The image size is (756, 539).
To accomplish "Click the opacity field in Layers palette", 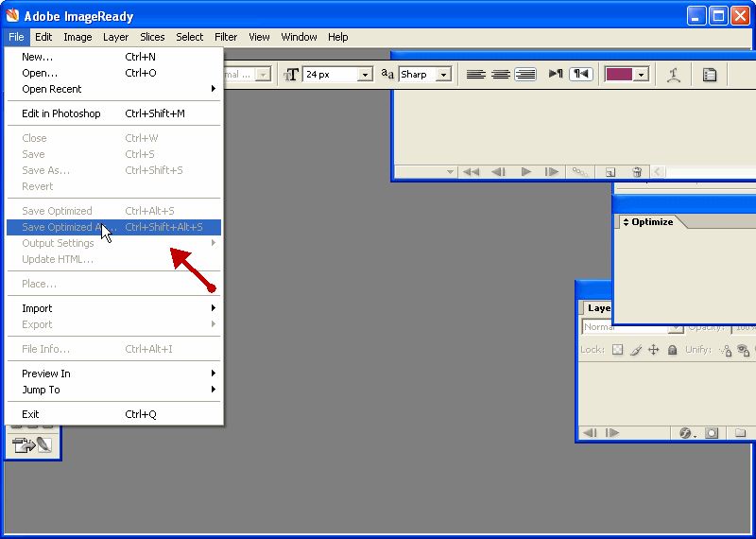I will point(743,327).
